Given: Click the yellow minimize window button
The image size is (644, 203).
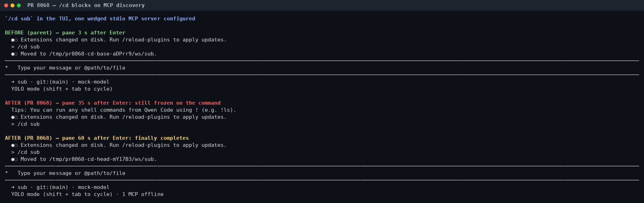Looking at the screenshot, I should [12, 5].
